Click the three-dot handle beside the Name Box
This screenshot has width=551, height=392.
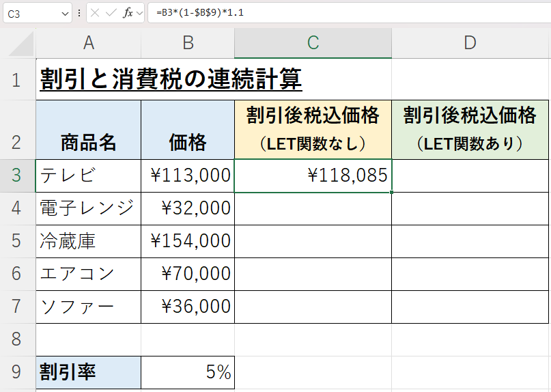click(79, 13)
